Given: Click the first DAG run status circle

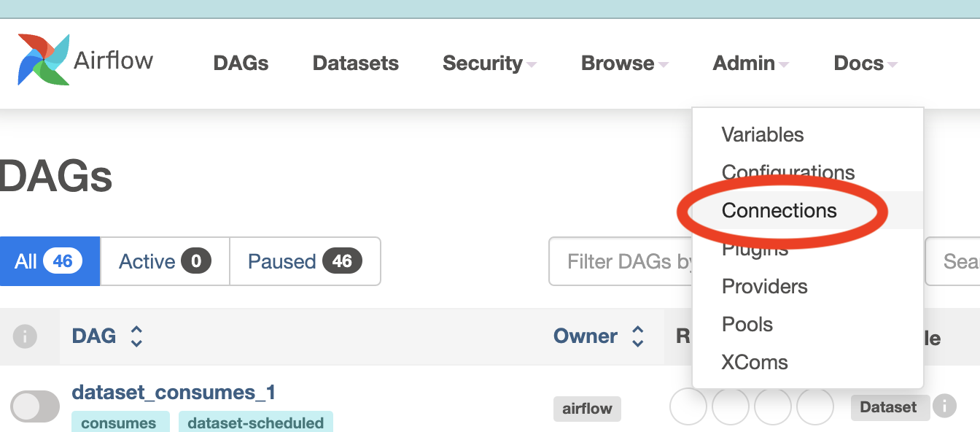Looking at the screenshot, I should (688, 407).
